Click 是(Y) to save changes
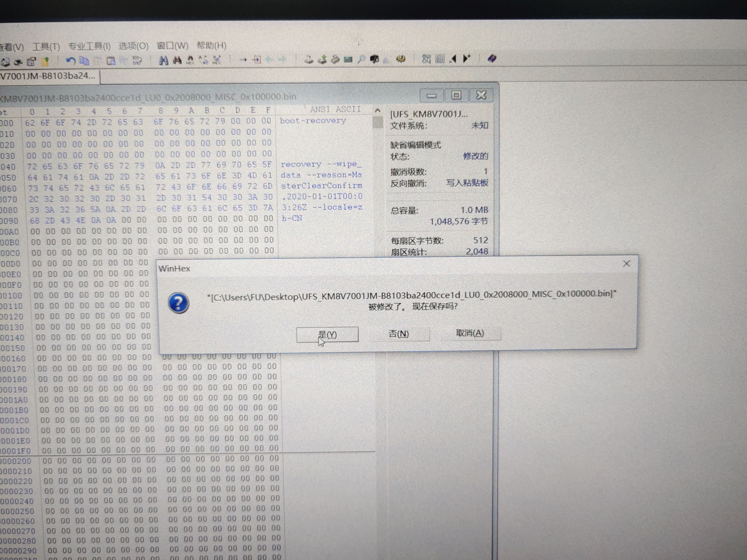The image size is (747, 560). [327, 334]
